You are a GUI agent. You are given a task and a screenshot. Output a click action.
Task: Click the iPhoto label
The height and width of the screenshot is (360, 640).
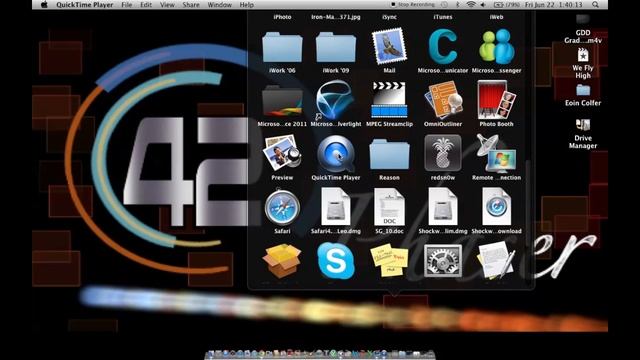click(x=282, y=17)
